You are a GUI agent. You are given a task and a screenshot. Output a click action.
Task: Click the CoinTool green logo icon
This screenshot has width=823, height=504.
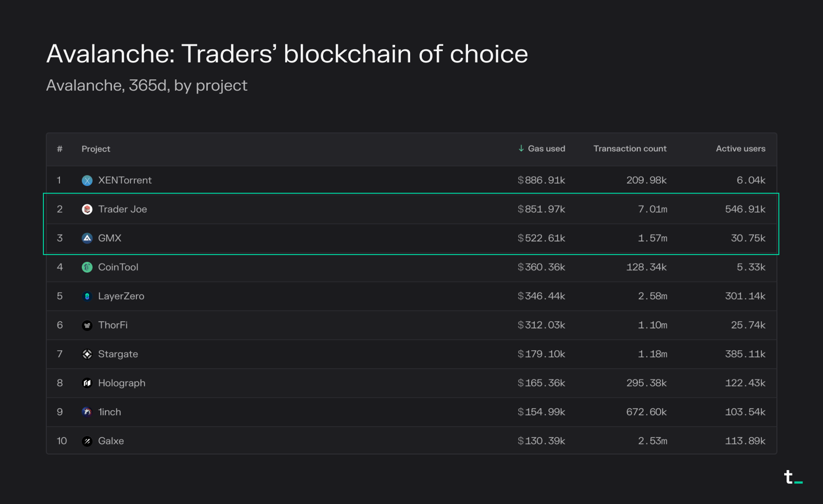tap(87, 267)
